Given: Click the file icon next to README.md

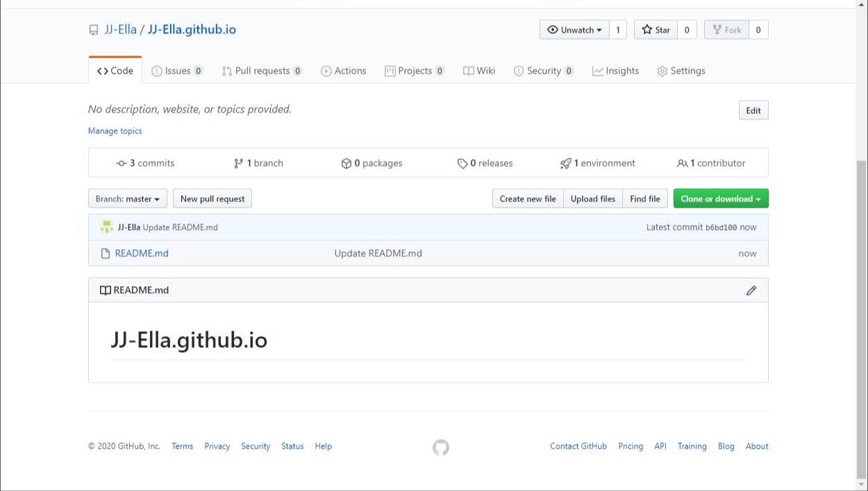Looking at the screenshot, I should pos(106,253).
